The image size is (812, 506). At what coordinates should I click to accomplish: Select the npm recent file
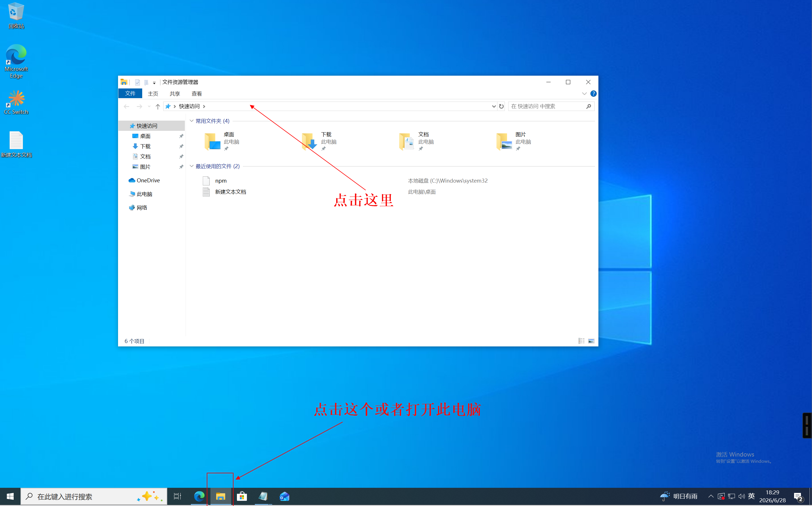[x=221, y=181]
